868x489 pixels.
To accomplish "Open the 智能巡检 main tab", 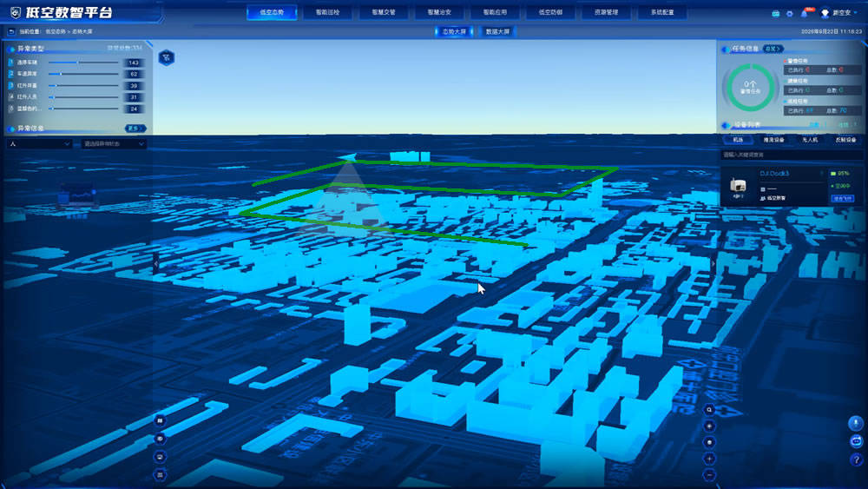I will coord(328,12).
